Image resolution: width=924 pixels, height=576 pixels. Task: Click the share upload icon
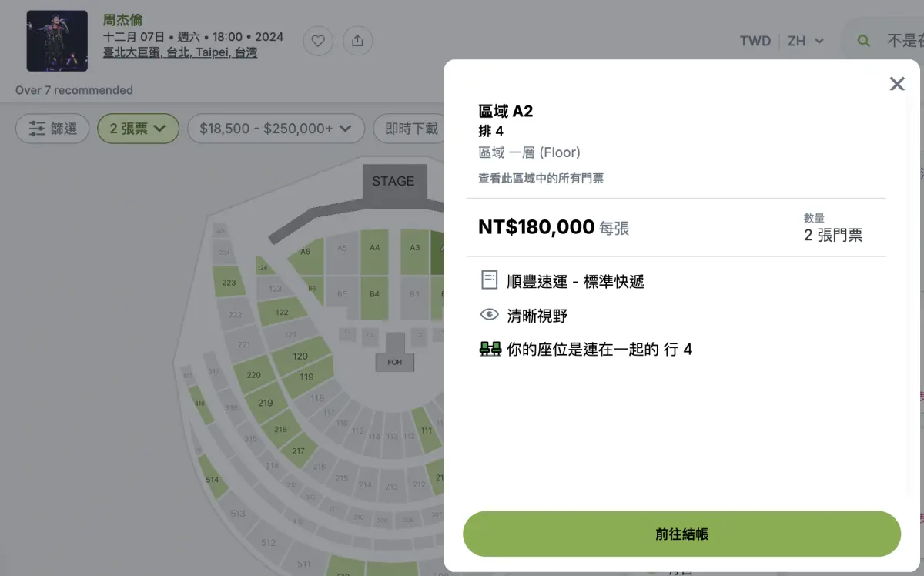[357, 41]
